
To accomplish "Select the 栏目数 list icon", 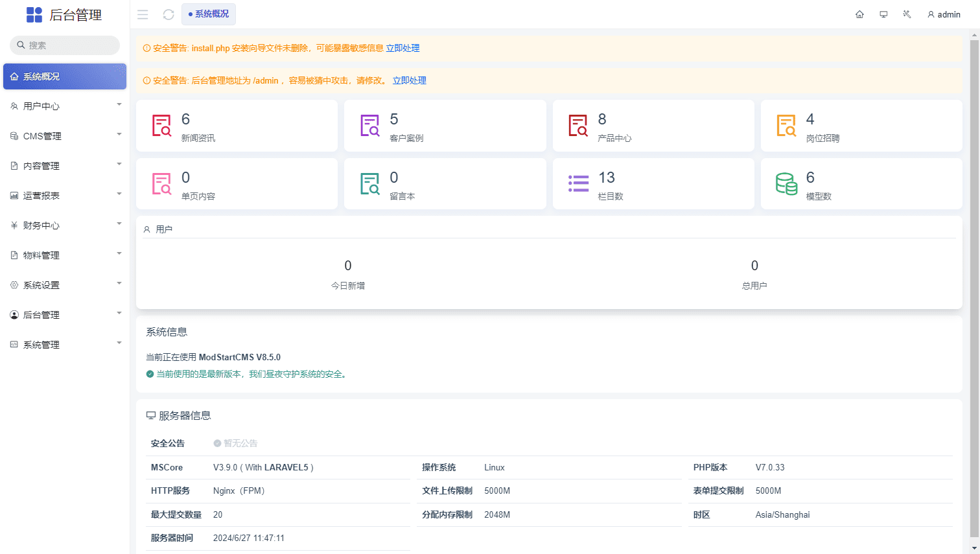I will [x=578, y=183].
